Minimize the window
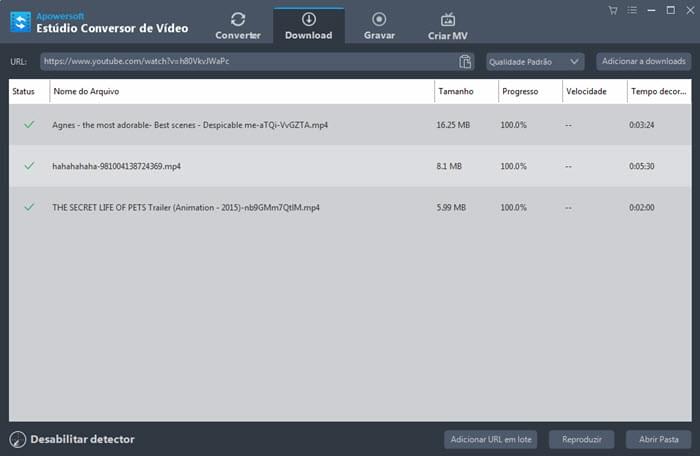 point(651,10)
